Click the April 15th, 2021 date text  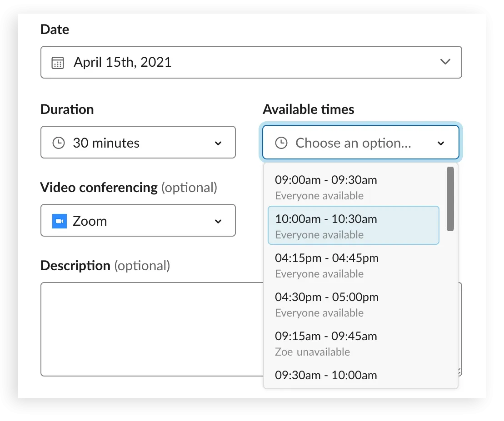(123, 62)
